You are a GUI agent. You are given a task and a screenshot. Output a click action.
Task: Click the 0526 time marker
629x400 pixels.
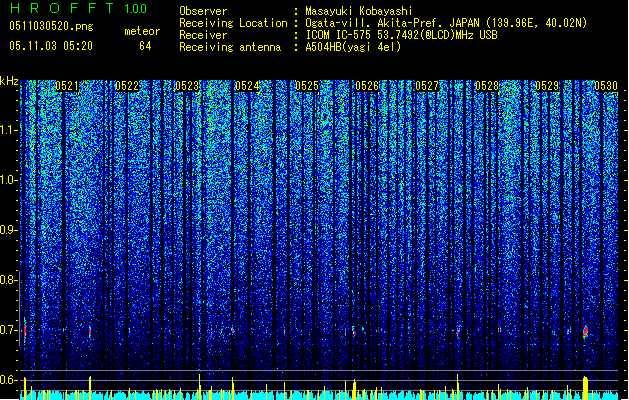pyautogui.click(x=367, y=86)
